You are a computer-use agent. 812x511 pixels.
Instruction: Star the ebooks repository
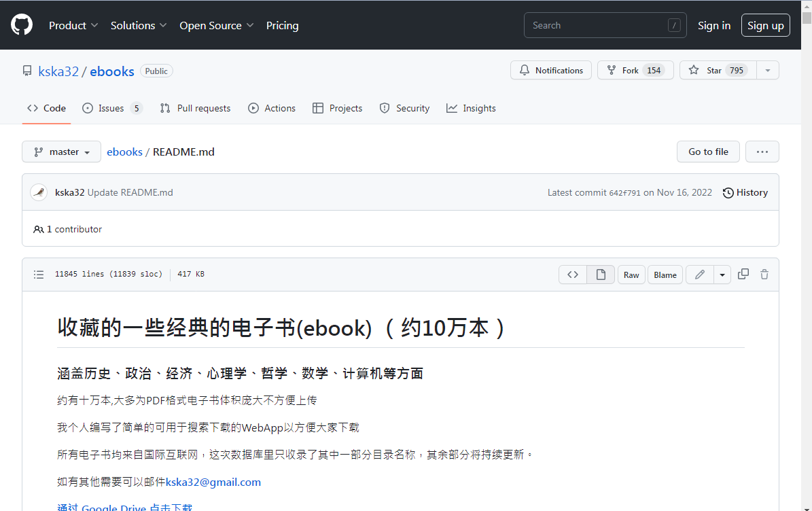tap(718, 71)
